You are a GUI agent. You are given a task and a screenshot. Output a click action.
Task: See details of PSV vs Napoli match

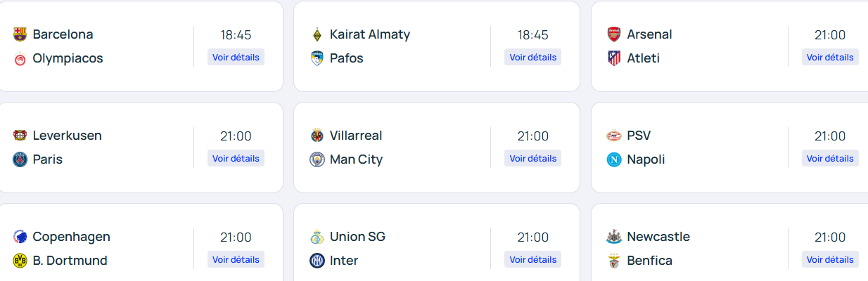point(830,159)
